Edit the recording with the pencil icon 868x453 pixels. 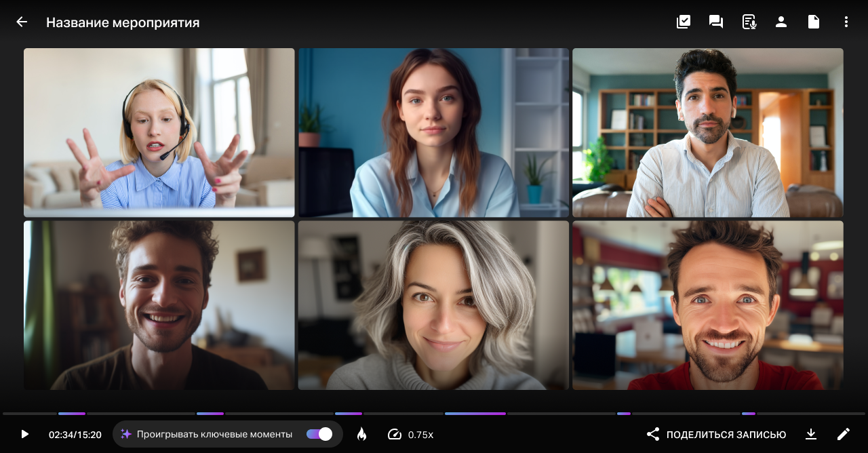tap(843, 434)
